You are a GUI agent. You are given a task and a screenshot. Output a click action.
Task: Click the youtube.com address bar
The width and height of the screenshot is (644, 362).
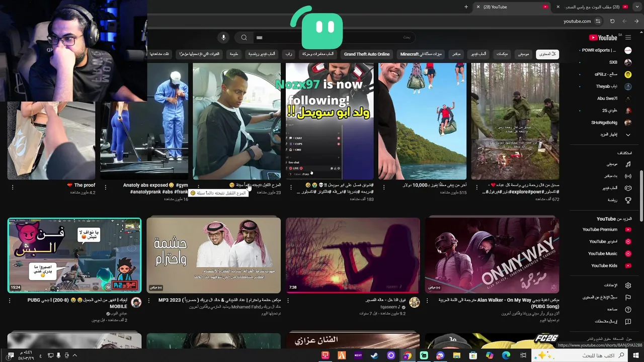[x=577, y=21]
